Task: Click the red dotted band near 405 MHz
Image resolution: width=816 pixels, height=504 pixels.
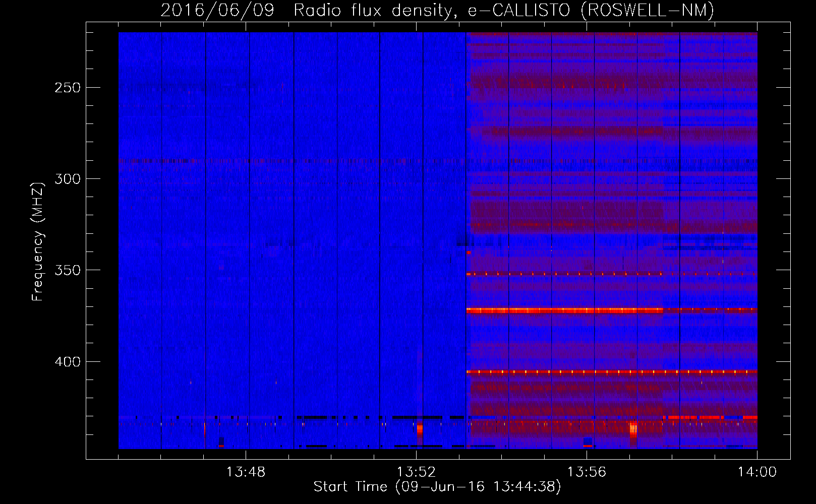Action: click(612, 372)
